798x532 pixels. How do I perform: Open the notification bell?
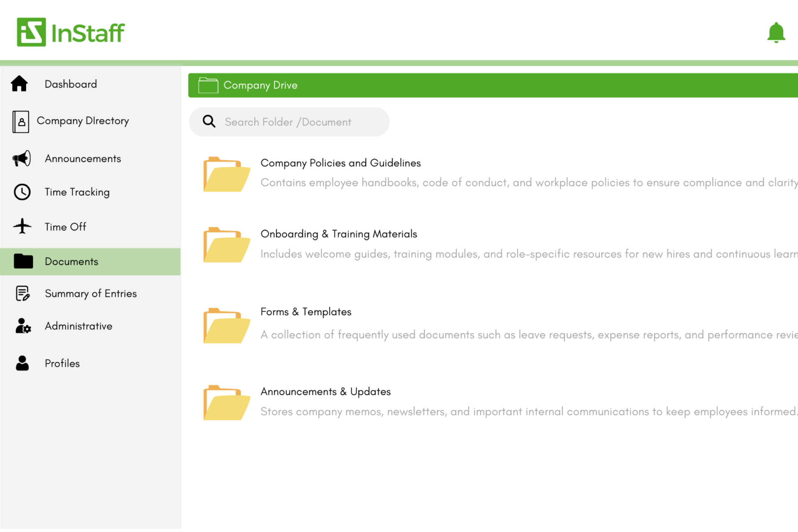(776, 32)
